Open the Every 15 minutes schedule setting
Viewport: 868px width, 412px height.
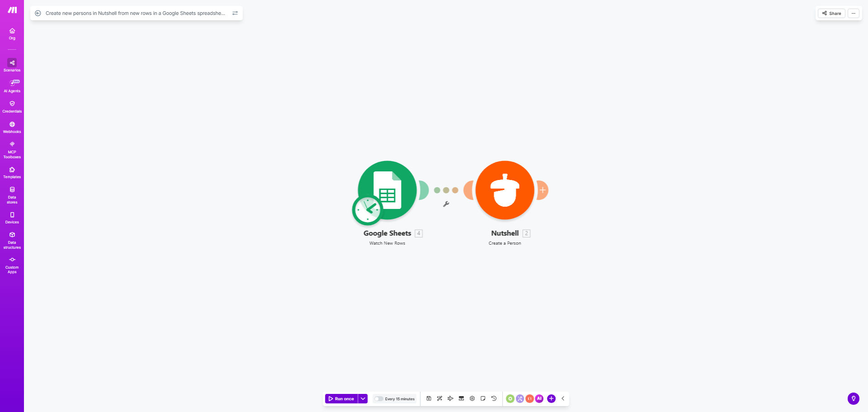pyautogui.click(x=400, y=399)
